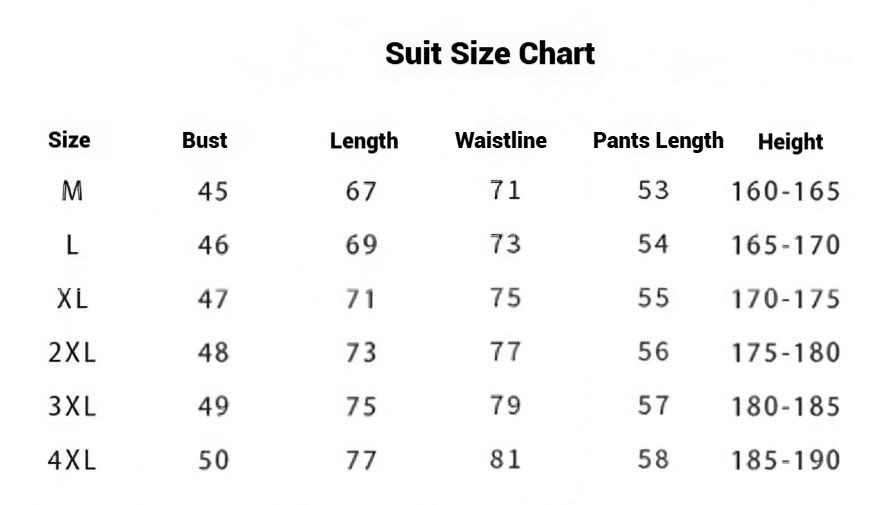Click the Length column header
This screenshot has width=869, height=505.
pos(364,141)
